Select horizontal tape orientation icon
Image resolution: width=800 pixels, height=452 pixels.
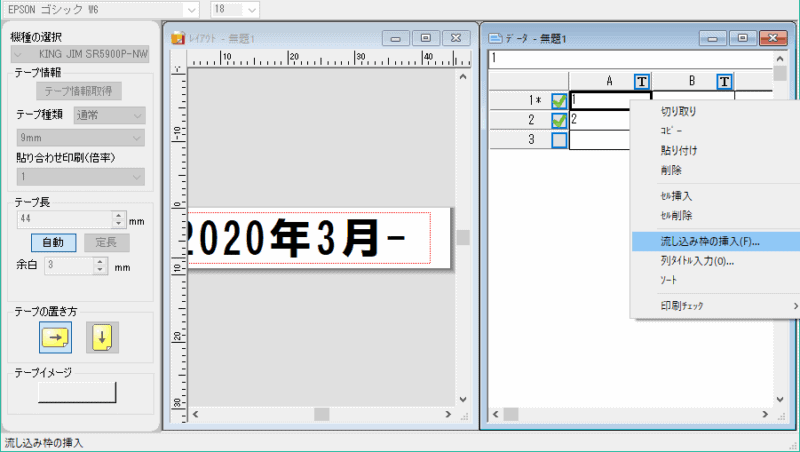pos(55,338)
